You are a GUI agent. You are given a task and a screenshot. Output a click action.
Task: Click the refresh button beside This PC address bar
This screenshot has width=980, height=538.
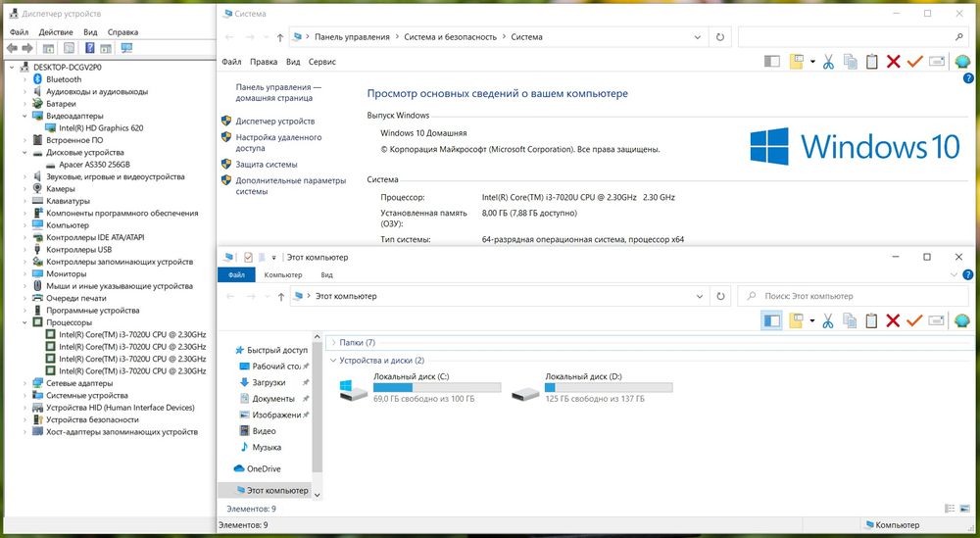pos(720,296)
